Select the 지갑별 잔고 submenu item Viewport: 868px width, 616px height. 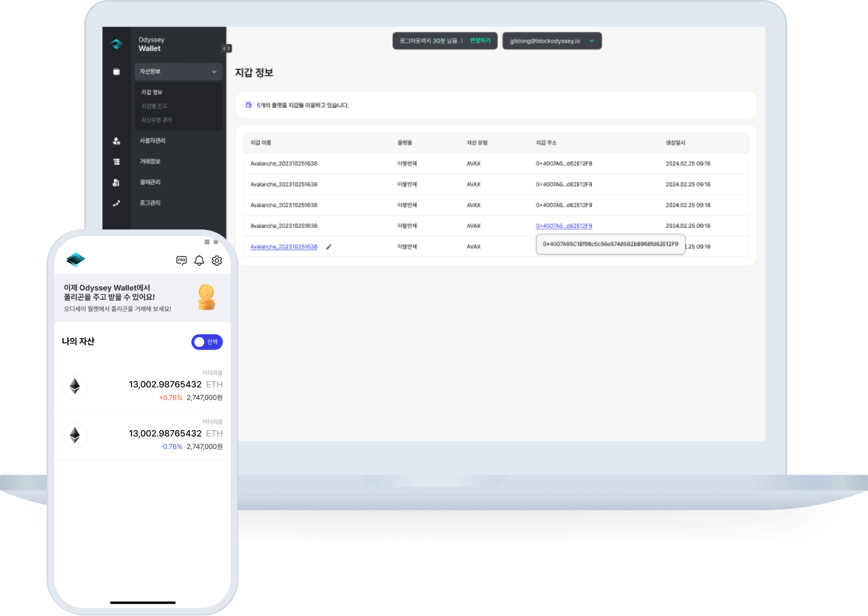(x=154, y=106)
